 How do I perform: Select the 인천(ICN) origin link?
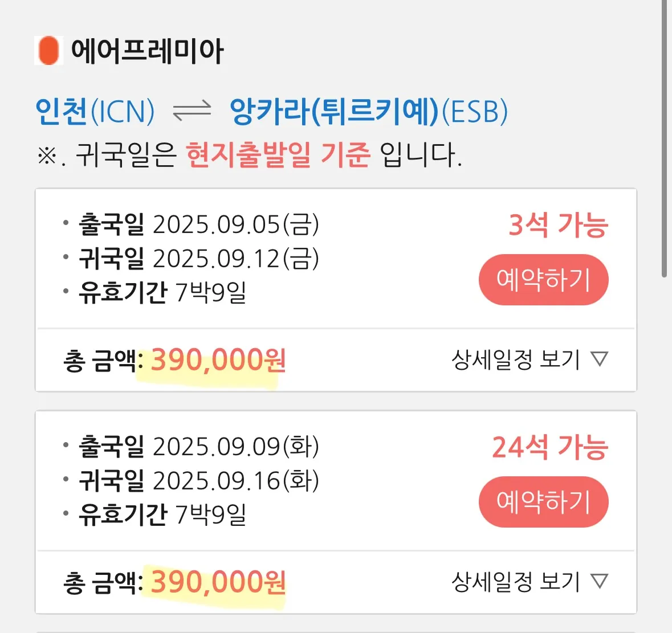[x=95, y=111]
